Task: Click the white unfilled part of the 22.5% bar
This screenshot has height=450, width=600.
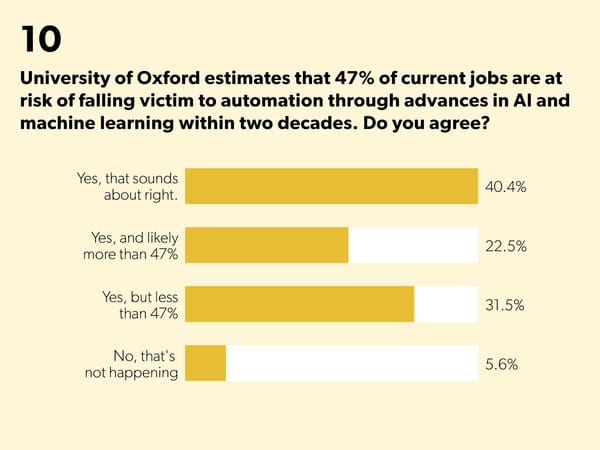Action: [x=413, y=246]
